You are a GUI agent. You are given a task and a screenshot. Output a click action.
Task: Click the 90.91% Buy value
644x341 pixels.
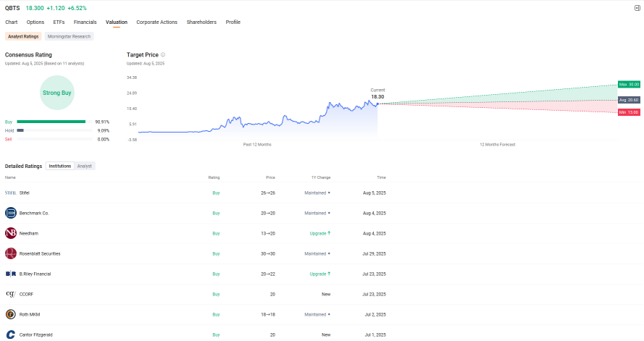[102, 122]
